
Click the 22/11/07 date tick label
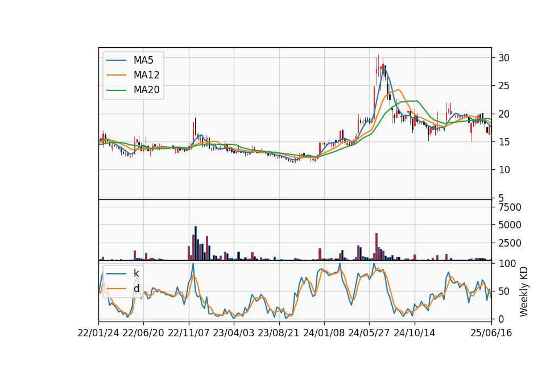(189, 333)
